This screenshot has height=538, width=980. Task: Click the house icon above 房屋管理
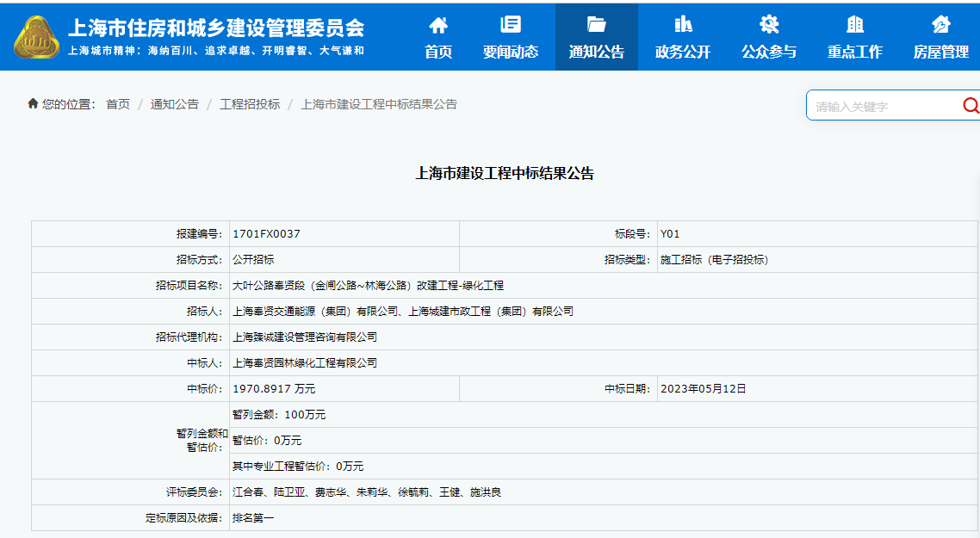(941, 24)
